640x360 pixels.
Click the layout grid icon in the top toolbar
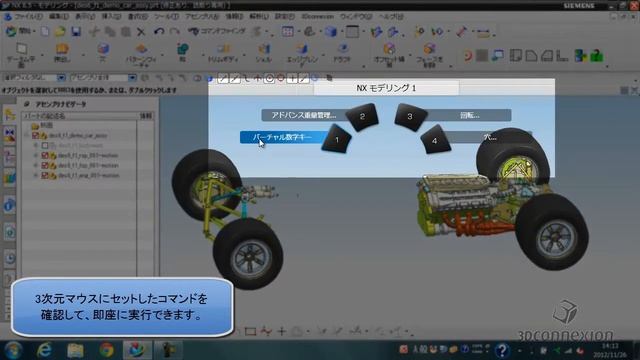click(x=288, y=31)
